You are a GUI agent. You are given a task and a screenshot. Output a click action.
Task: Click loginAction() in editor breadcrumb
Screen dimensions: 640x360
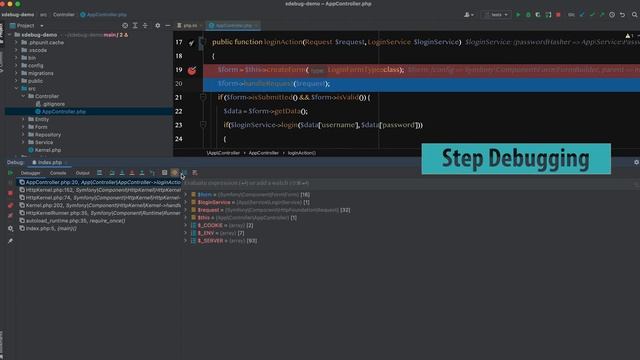[x=302, y=153]
